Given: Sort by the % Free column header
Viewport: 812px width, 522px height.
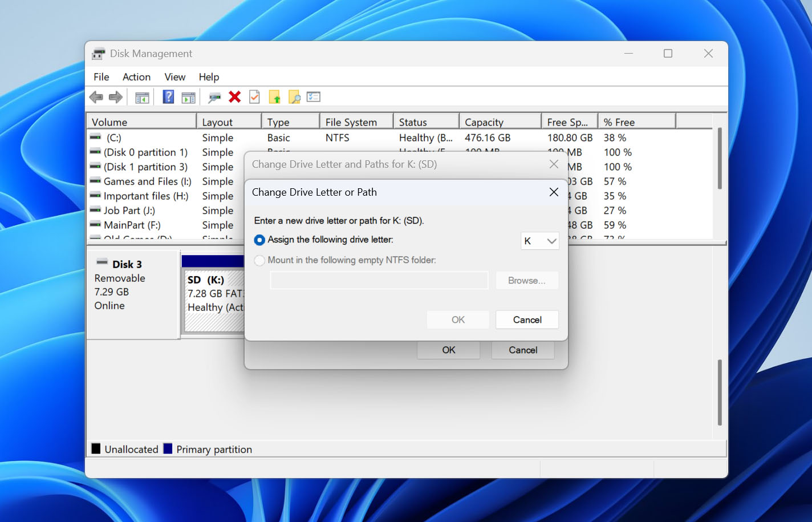Looking at the screenshot, I should [637, 122].
